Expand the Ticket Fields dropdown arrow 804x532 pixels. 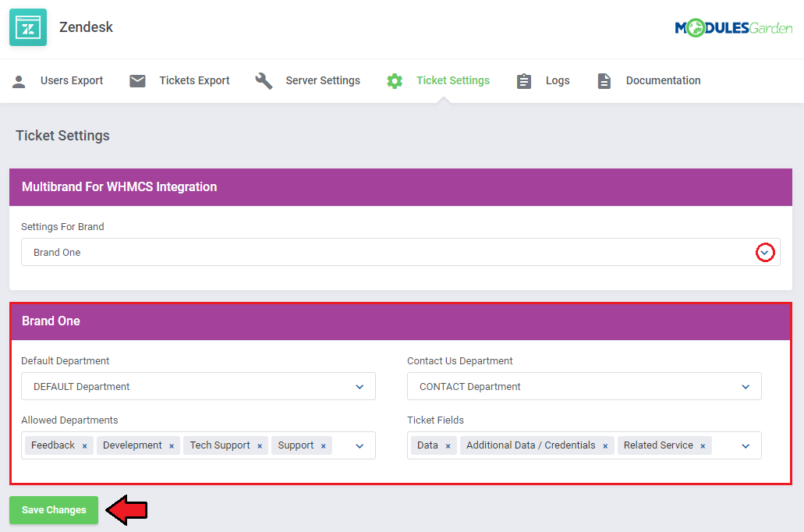click(746, 446)
